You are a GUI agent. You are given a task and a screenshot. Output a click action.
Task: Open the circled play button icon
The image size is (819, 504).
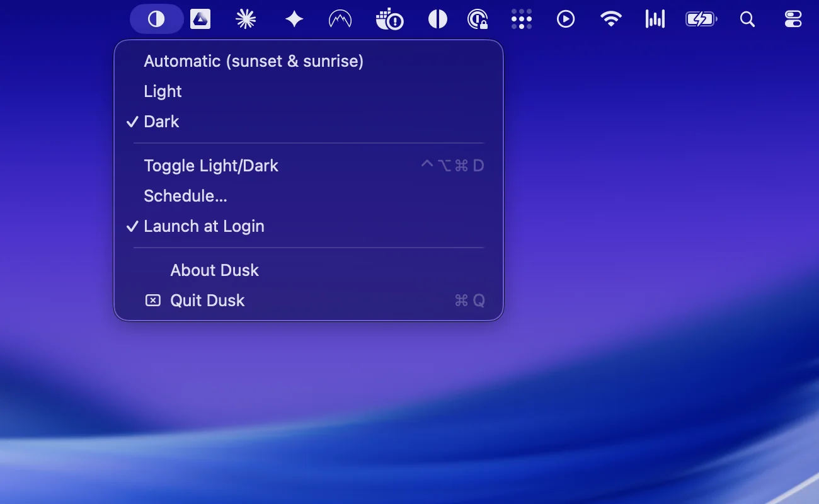click(x=566, y=20)
